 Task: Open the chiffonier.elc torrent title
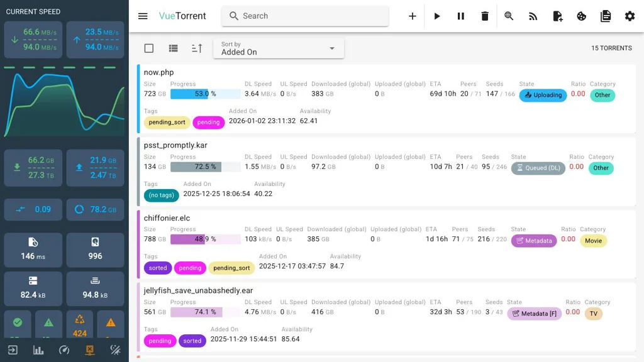coord(167,218)
